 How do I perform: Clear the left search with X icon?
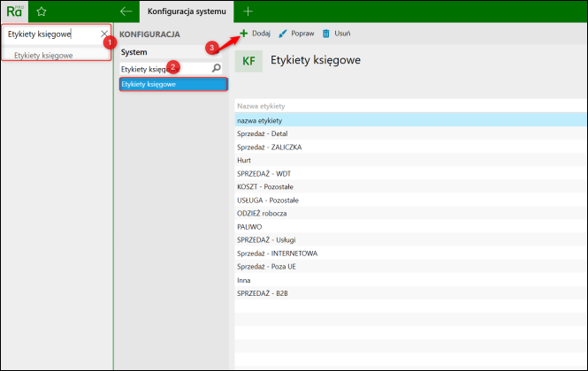pos(103,34)
